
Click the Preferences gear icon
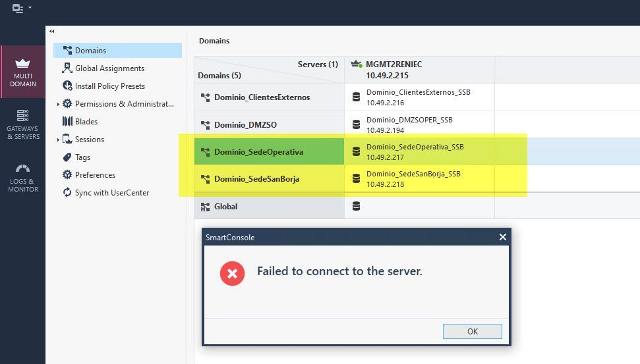click(x=67, y=174)
